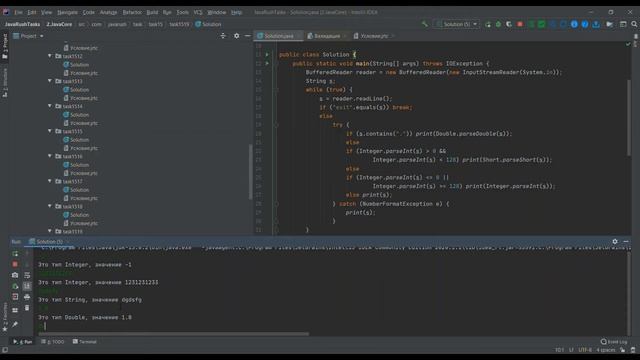Switch to the Условие.jrtc editor tab
The height and width of the screenshot is (360, 640).
373,36
